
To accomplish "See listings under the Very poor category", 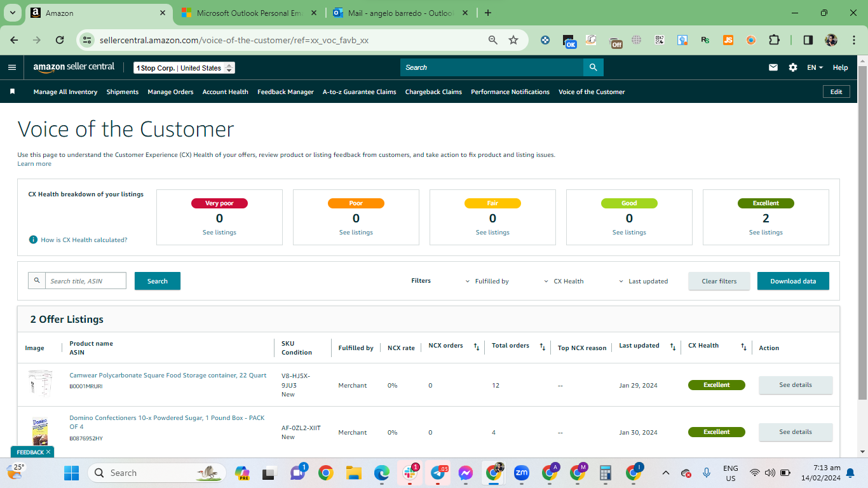I will (x=219, y=233).
